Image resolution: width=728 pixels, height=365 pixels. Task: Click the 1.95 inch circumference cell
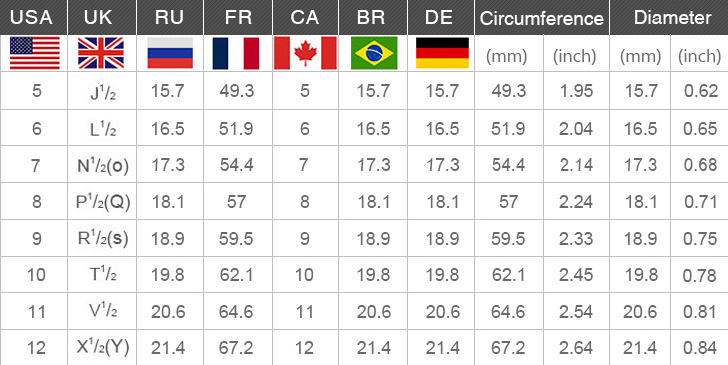576,91
